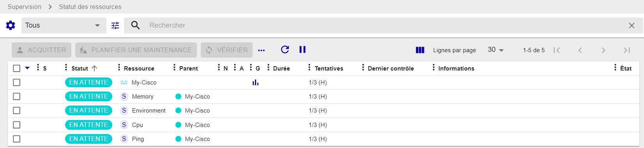Image resolution: width=644 pixels, height=148 pixels.
Task: Open the lines per page 30 dropdown
Action: coord(495,50)
